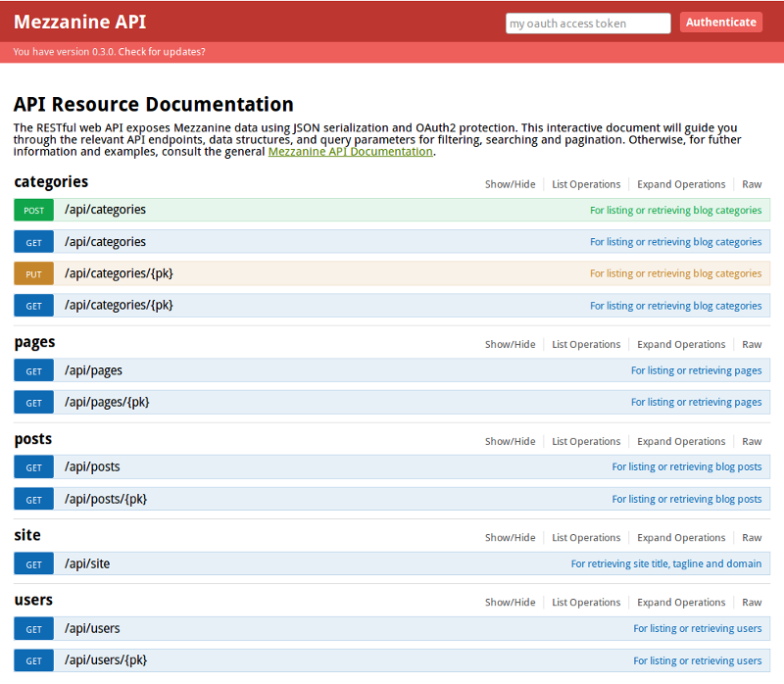Open the Mezzanine API Documentation link
Image resolution: width=784 pixels, height=684 pixels.
350,152
